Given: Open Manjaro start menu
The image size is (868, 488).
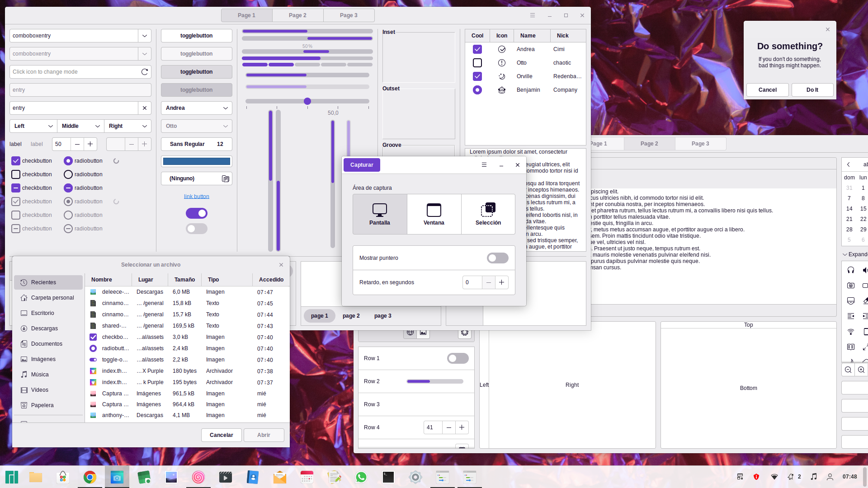Looking at the screenshot, I should pyautogui.click(x=12, y=477).
